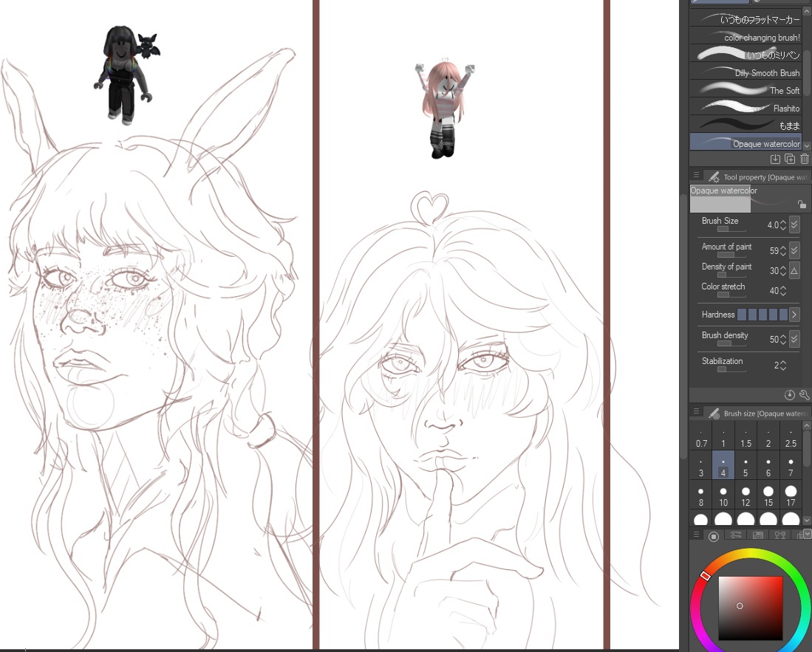This screenshot has width=812, height=652.
Task: Choose brush size preset 5
Action: (x=746, y=466)
